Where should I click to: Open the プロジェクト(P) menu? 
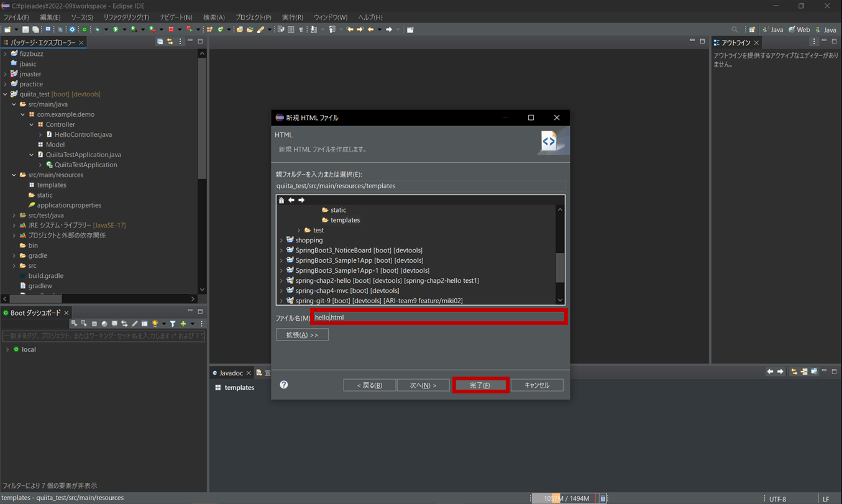[253, 17]
